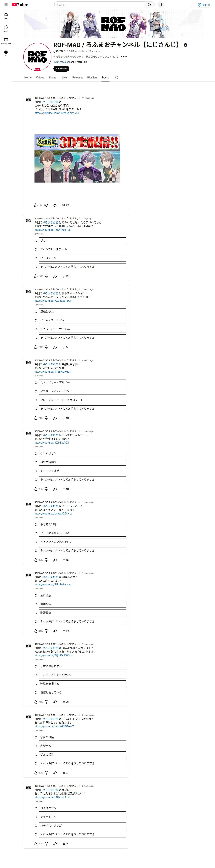
Task: Switch to the Playlists tab
Action: tap(92, 77)
